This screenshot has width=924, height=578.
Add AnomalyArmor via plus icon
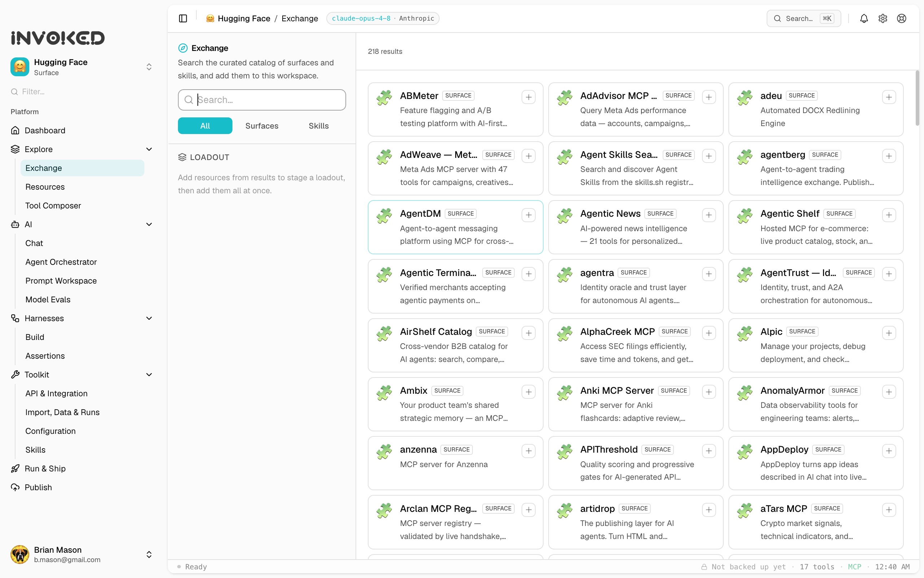pyautogui.click(x=889, y=392)
